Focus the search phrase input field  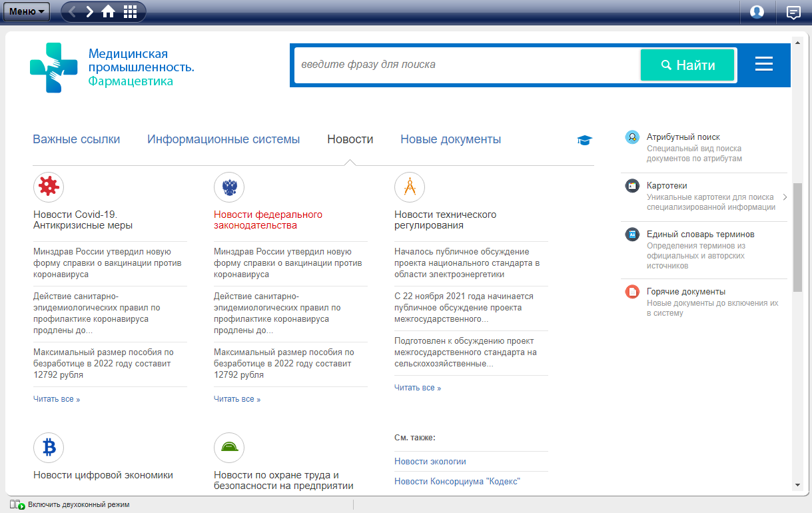pyautogui.click(x=466, y=65)
